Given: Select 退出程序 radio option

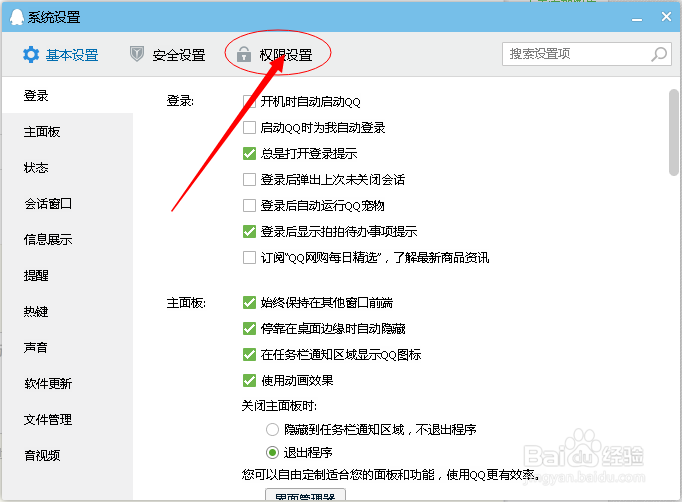Looking at the screenshot, I should tap(272, 452).
